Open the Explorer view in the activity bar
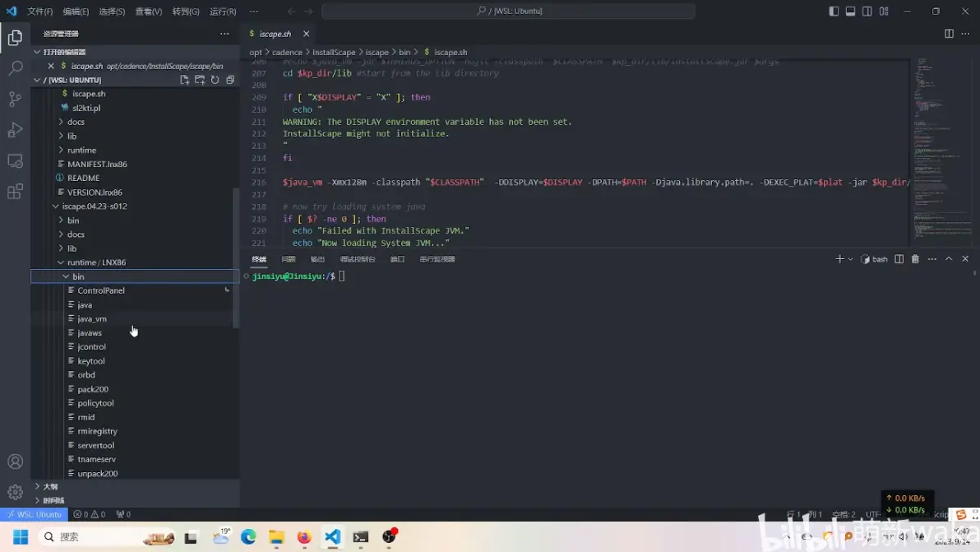The image size is (980, 552). click(x=15, y=38)
